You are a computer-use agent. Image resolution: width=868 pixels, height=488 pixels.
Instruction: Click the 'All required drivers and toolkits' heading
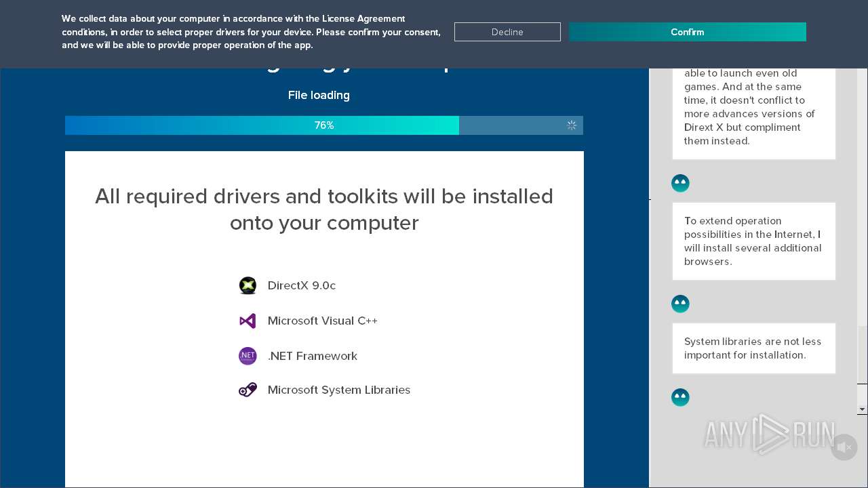click(324, 209)
